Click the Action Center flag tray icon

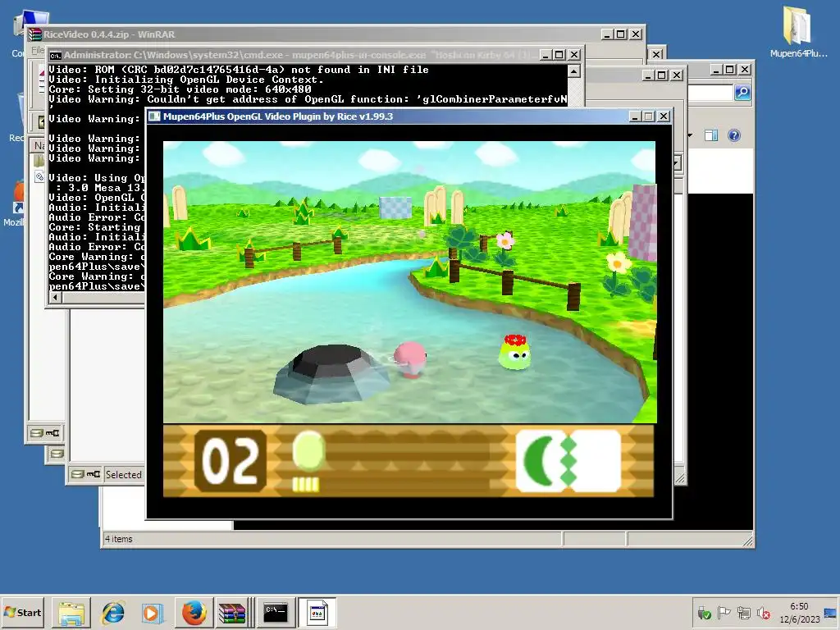pyautogui.click(x=724, y=612)
